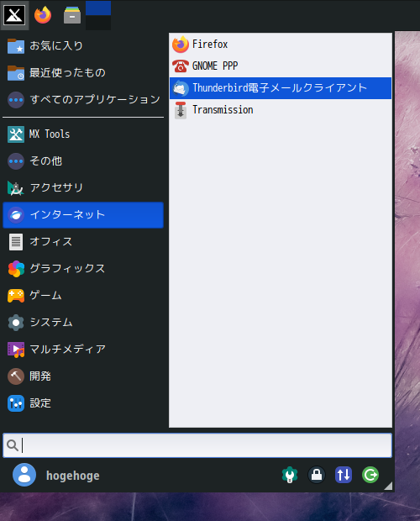This screenshot has width=420, height=521.
Task: Select the 設定 settings category
Action: (x=83, y=403)
